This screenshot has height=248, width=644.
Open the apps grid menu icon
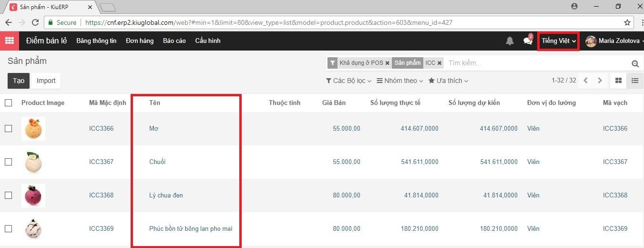10,41
